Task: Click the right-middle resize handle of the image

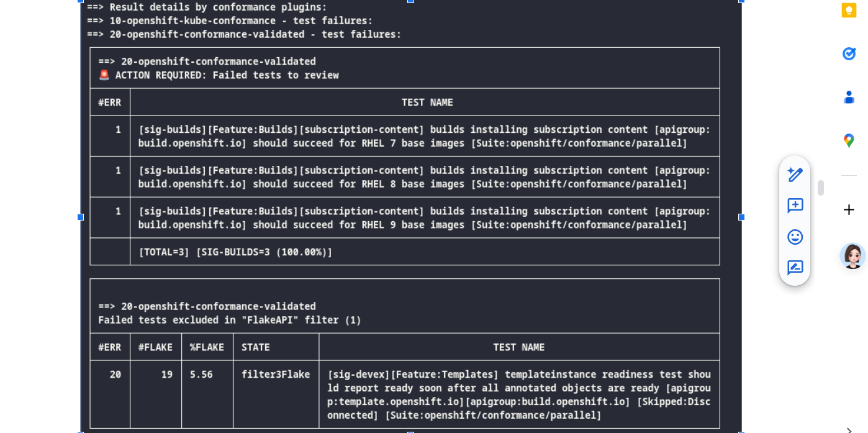Action: pos(741,217)
